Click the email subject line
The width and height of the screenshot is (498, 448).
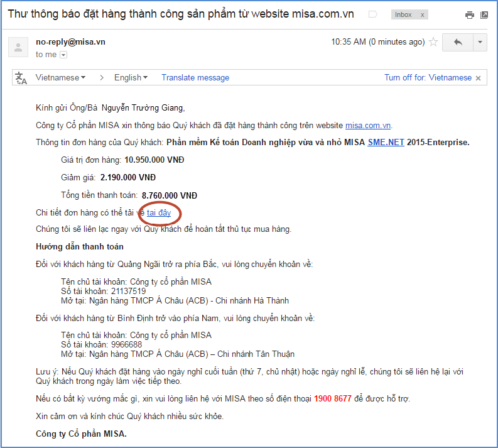[180, 14]
